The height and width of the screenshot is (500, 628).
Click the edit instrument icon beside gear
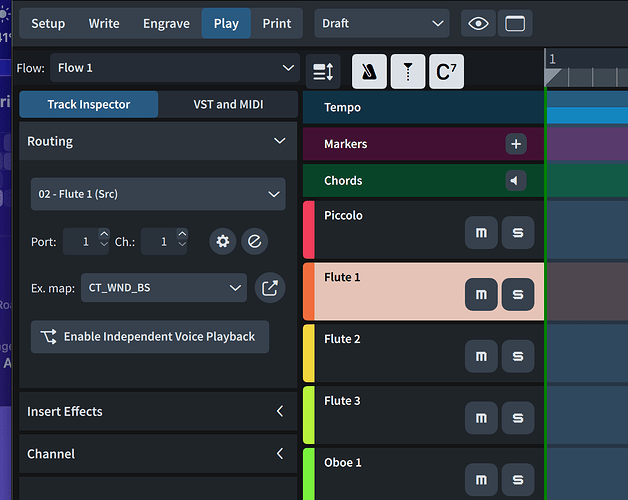click(254, 241)
